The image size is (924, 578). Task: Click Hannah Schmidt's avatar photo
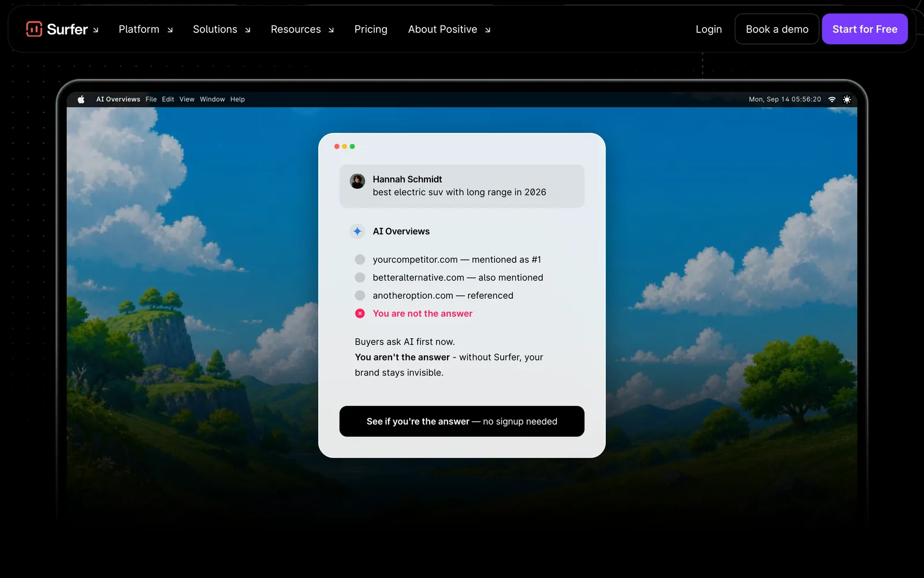tap(357, 181)
